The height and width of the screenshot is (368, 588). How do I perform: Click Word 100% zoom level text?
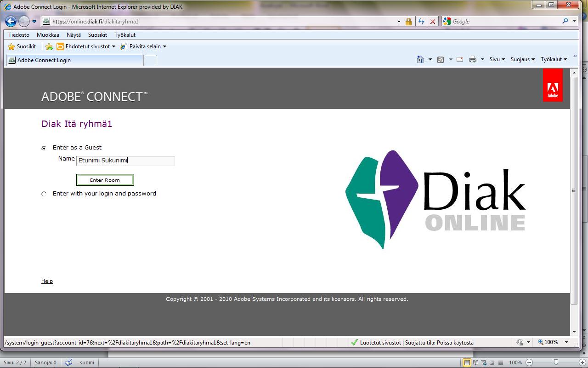click(x=515, y=362)
